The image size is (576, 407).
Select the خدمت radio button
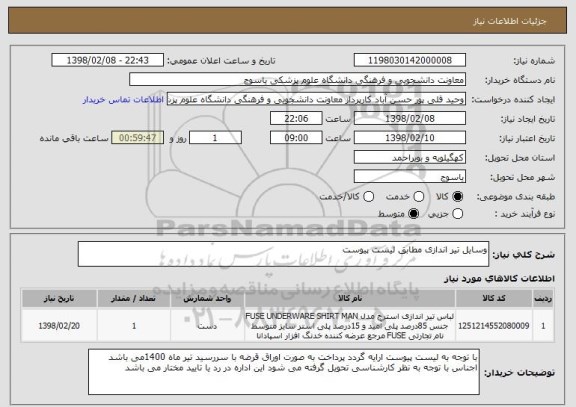coord(419,197)
